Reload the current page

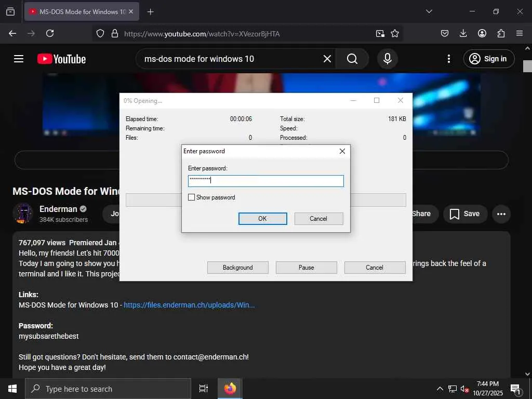pos(50,33)
